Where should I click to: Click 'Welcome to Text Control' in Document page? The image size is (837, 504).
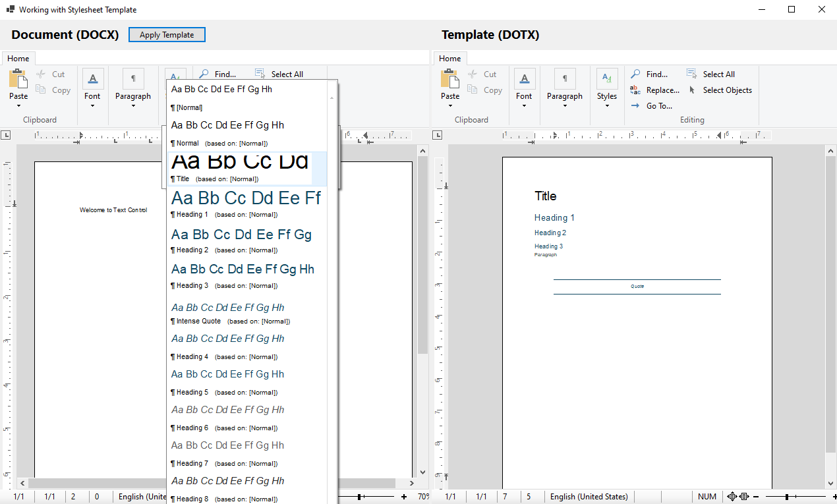coord(113,210)
